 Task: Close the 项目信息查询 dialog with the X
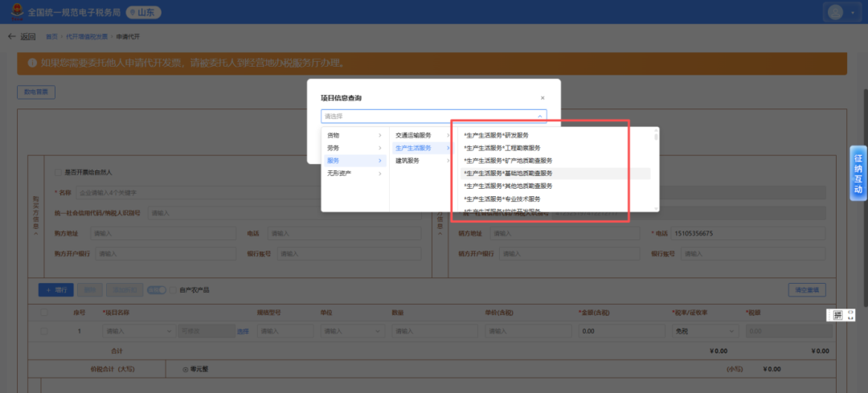[x=542, y=98]
